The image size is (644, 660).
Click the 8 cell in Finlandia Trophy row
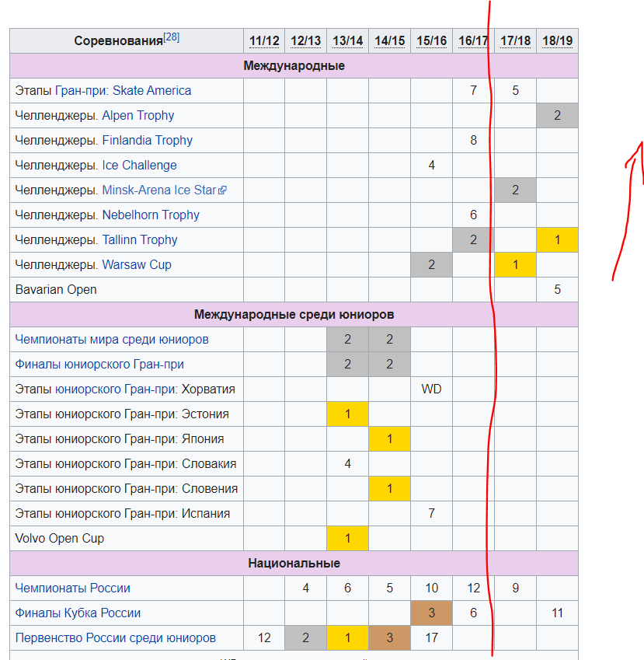473,140
